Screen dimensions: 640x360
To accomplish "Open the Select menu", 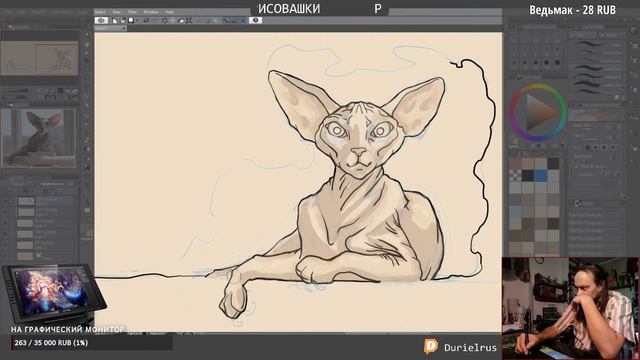I will pos(100,12).
